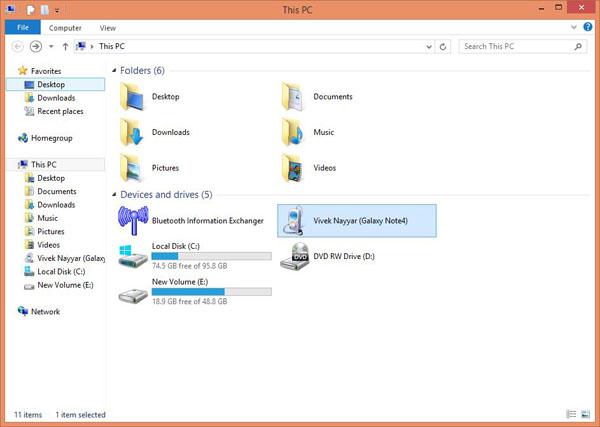
Task: Click the Forward navigation arrow
Action: (x=36, y=46)
